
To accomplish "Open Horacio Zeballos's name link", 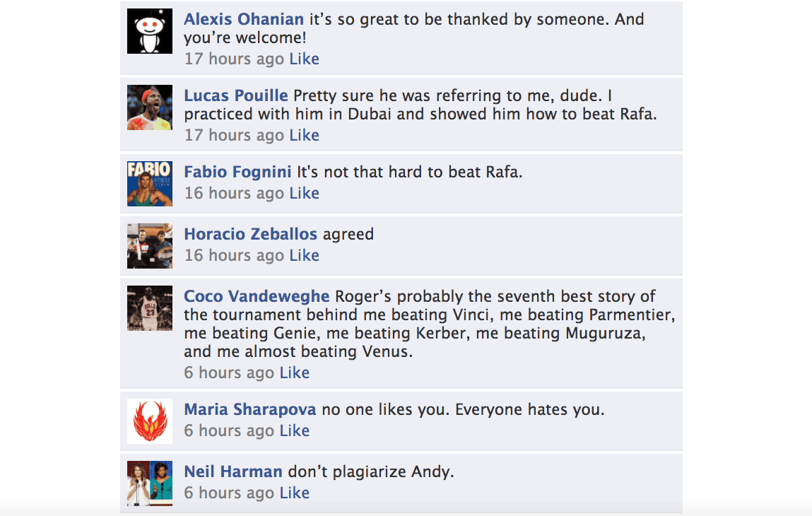I will pyautogui.click(x=251, y=235).
